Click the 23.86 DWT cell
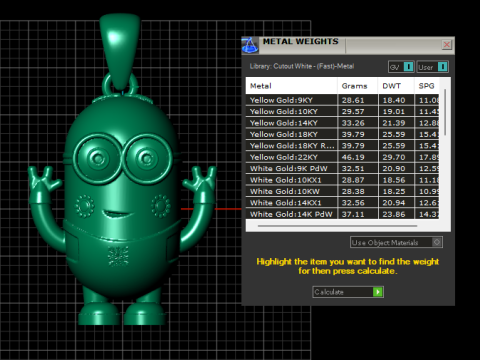The image size is (480, 360). [396, 214]
